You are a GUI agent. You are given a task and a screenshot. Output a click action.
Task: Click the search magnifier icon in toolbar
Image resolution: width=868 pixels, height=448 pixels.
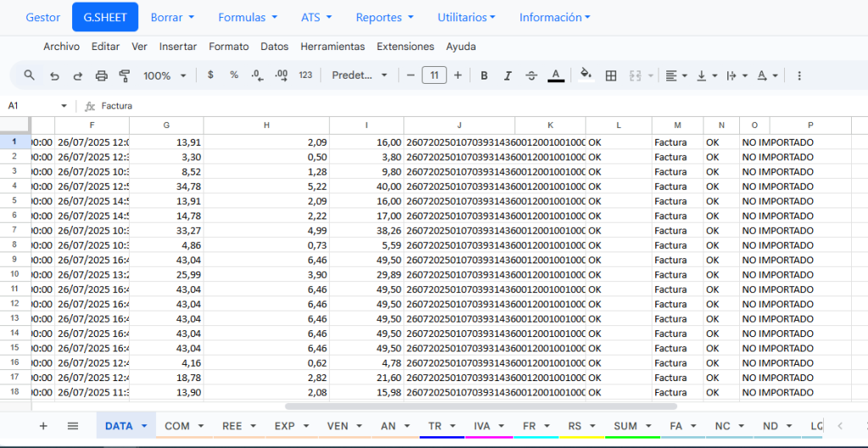coord(29,75)
